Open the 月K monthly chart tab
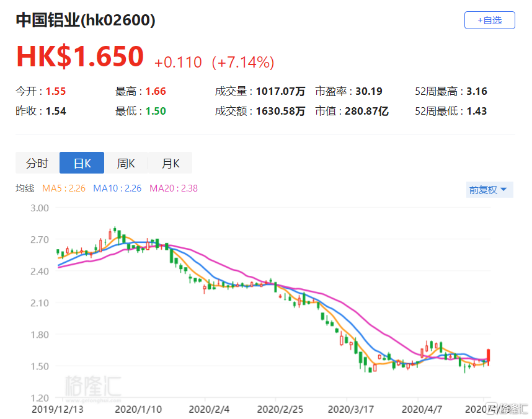Image resolution: width=532 pixels, height=419 pixels. point(171,163)
